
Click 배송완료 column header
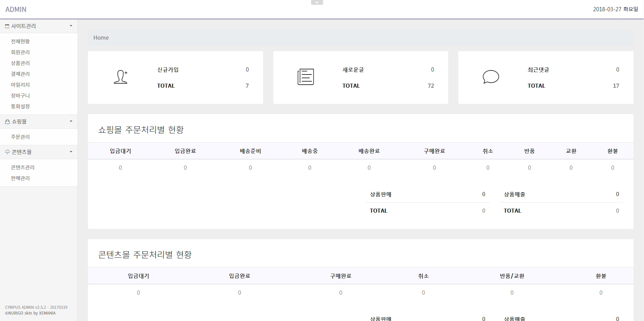pyautogui.click(x=369, y=151)
